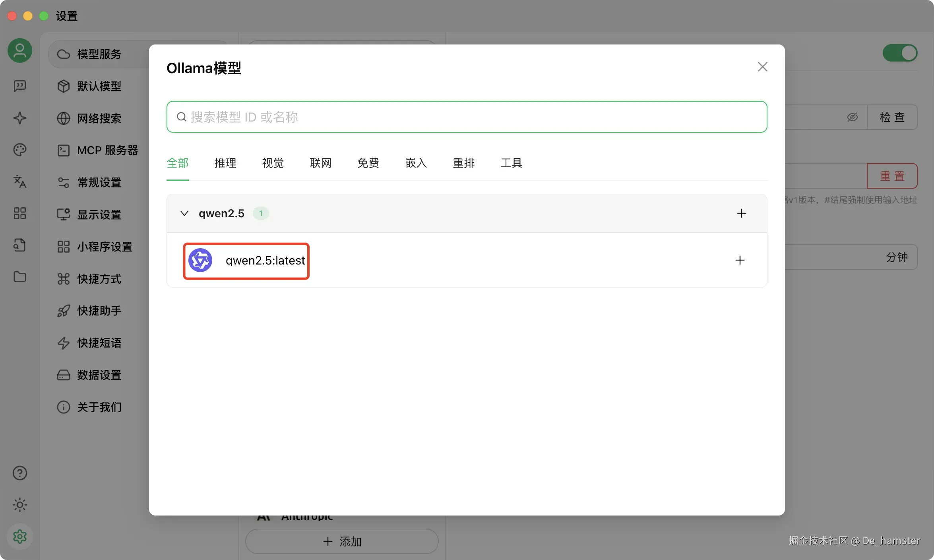Click the 检查 button
The width and height of the screenshot is (934, 560).
pyautogui.click(x=892, y=117)
